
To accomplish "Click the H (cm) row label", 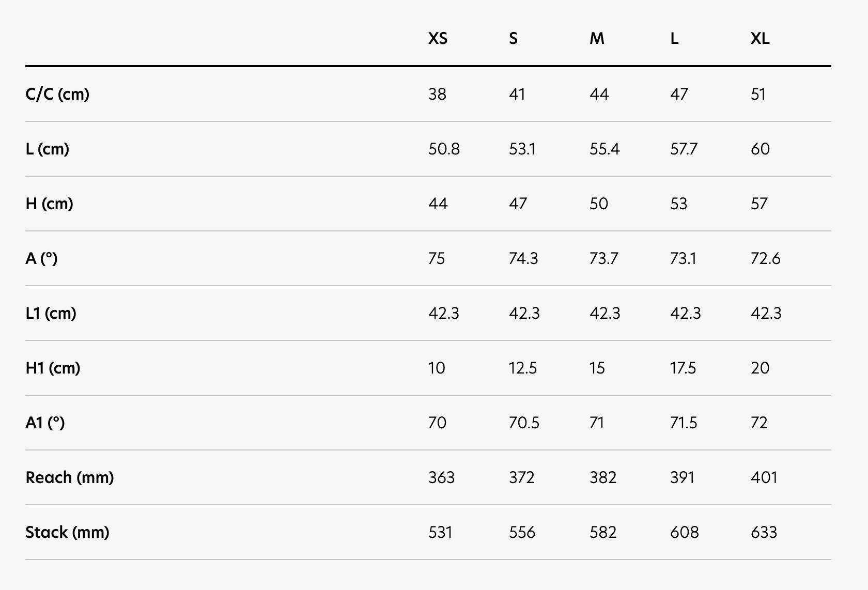I will coord(49,204).
